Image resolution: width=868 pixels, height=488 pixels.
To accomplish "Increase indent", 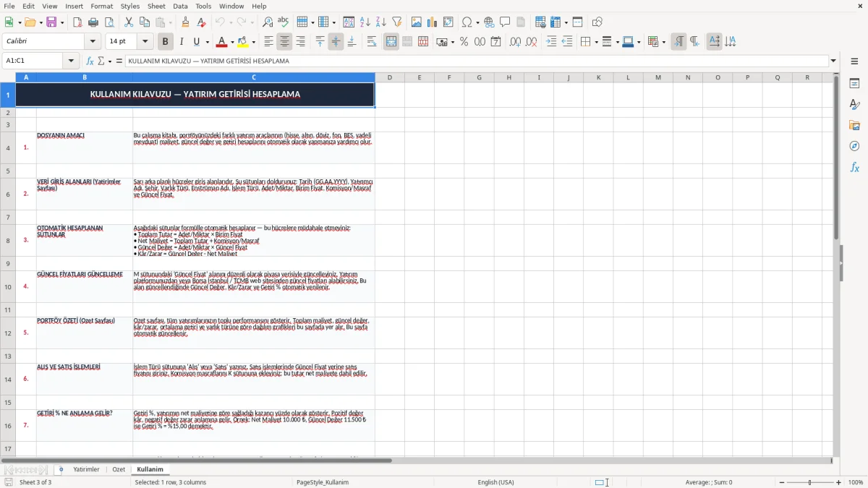I will (x=551, y=42).
